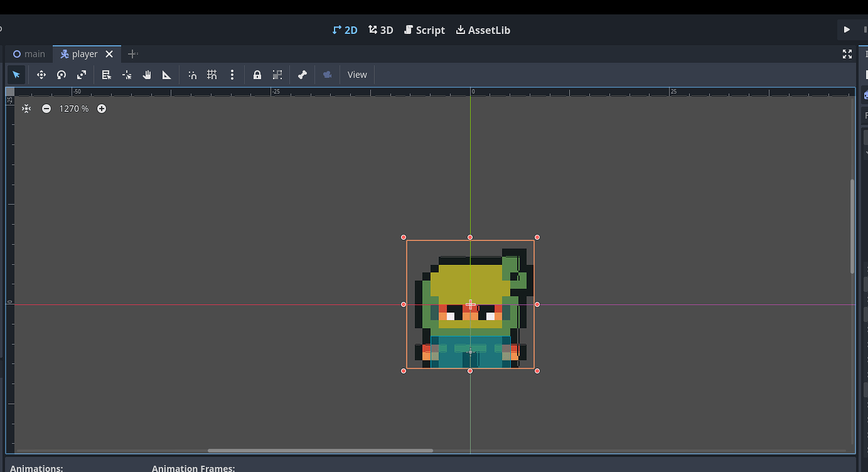Viewport: 868px width, 472px height.
Task: Lock the selected node
Action: click(257, 75)
